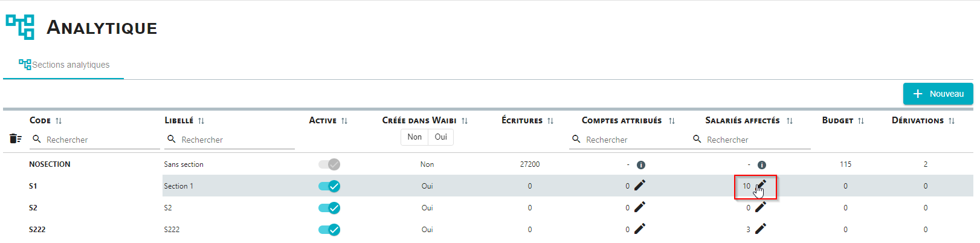The image size is (980, 243).
Task: Open the Sections analytiques tab
Action: [x=64, y=65]
